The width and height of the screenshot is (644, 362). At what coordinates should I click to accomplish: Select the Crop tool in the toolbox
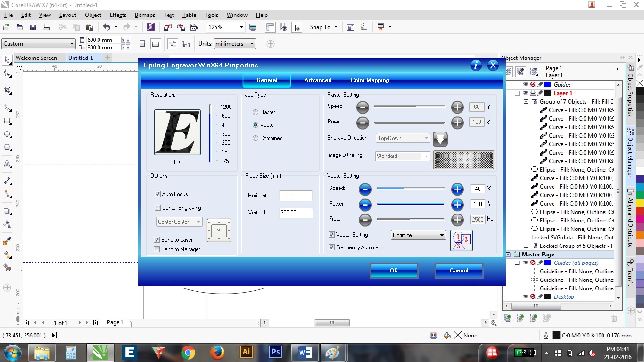(x=7, y=90)
